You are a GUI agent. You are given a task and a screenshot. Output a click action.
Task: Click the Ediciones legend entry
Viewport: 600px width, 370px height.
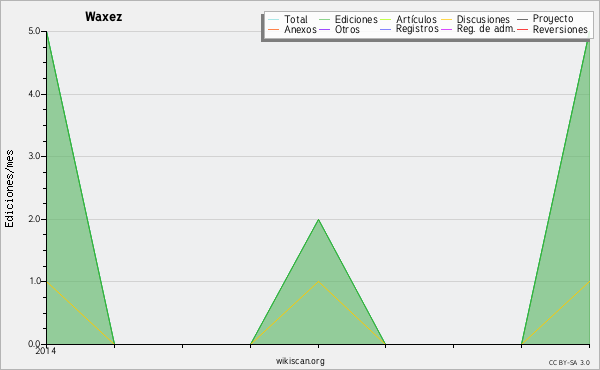[x=348, y=19]
